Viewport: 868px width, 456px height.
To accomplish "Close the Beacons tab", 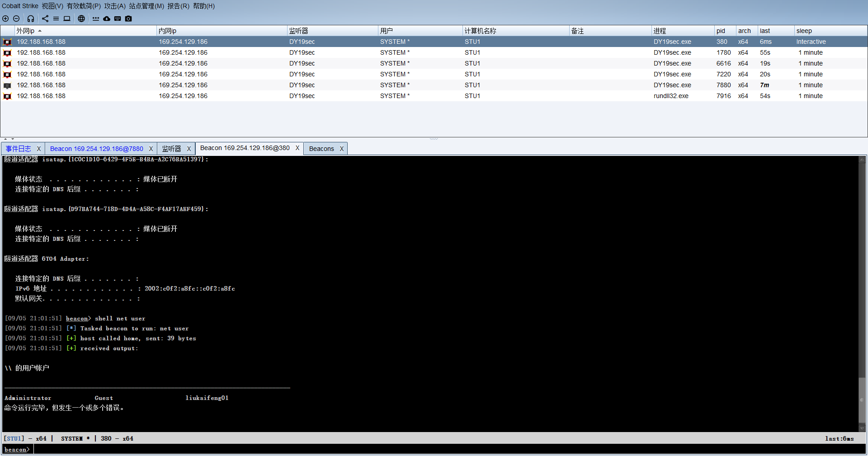I will coord(342,149).
